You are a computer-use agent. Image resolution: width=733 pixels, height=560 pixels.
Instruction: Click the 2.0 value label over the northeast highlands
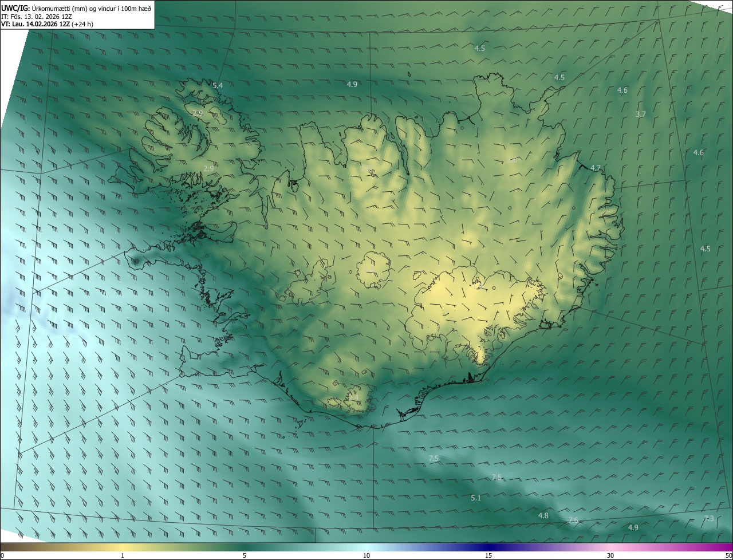pos(512,160)
